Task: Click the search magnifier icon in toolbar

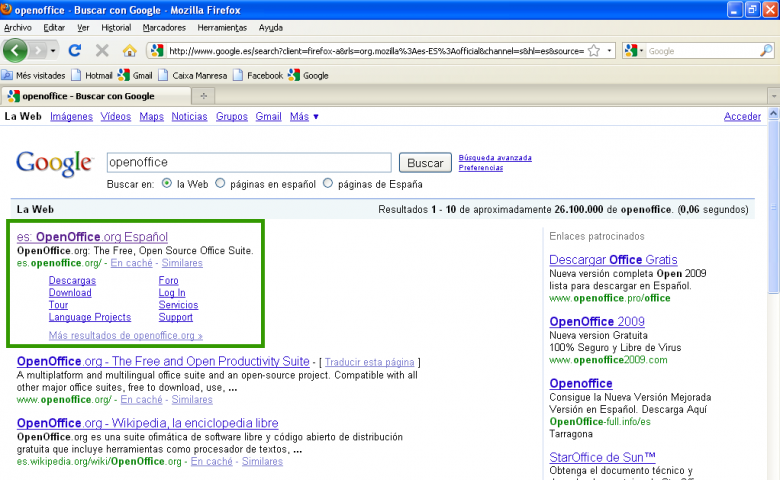Action: click(x=767, y=51)
